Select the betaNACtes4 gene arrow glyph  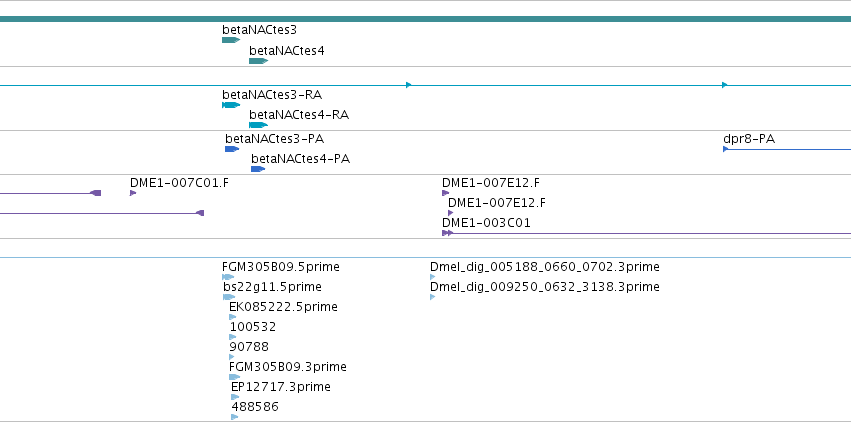pos(258,61)
